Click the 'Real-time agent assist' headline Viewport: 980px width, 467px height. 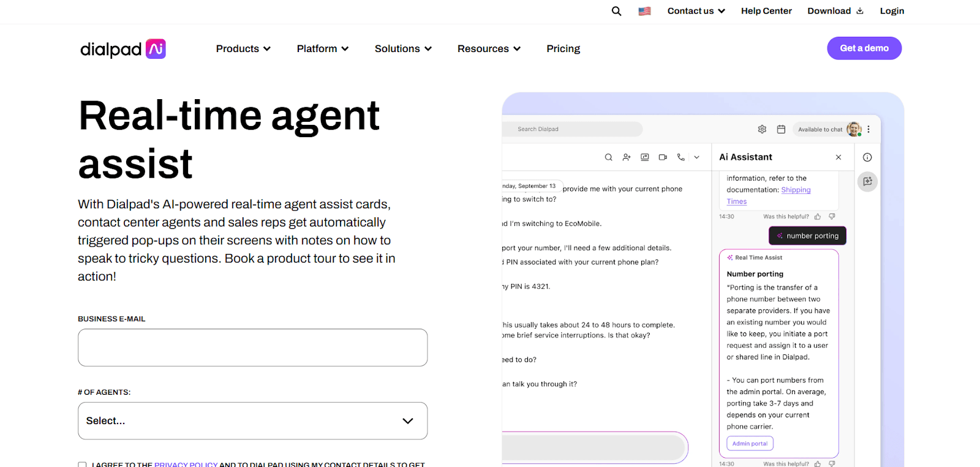[x=229, y=140]
